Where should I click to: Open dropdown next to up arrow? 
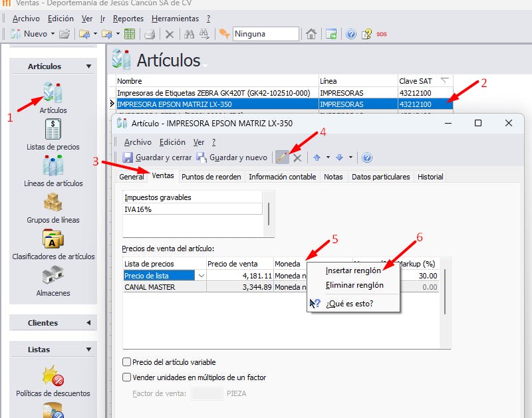[328, 157]
